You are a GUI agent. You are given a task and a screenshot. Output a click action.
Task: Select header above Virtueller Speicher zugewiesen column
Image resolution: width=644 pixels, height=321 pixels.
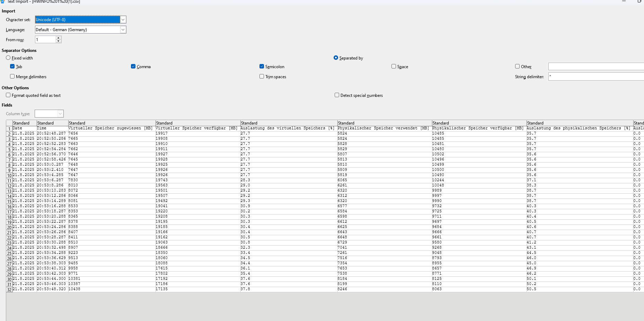coord(112,123)
